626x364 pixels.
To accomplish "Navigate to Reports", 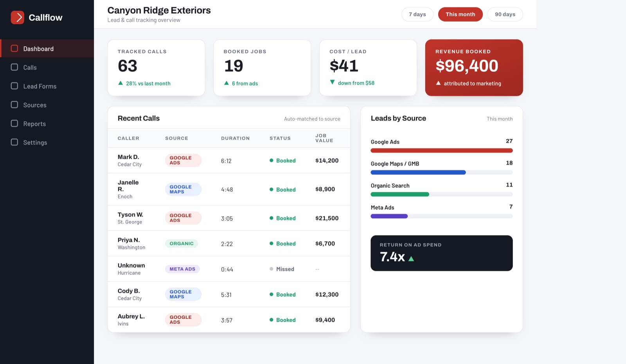I will point(47,124).
